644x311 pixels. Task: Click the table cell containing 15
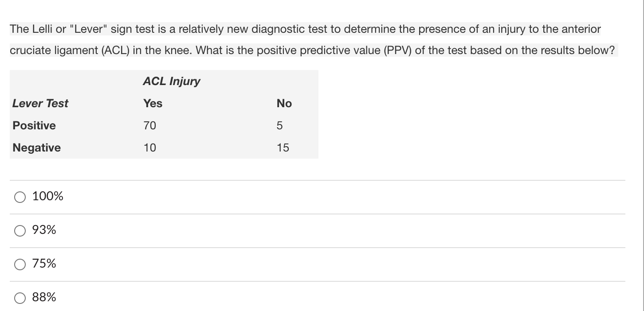pyautogui.click(x=283, y=148)
